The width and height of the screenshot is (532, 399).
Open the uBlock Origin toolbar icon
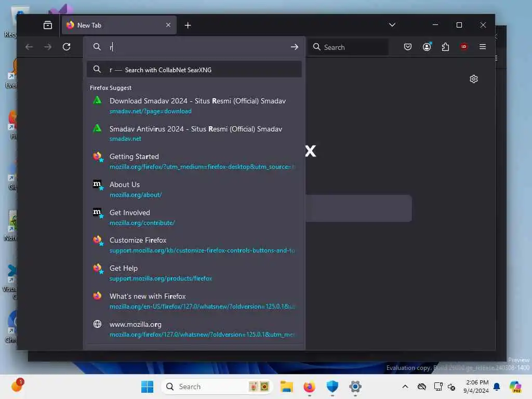click(464, 47)
